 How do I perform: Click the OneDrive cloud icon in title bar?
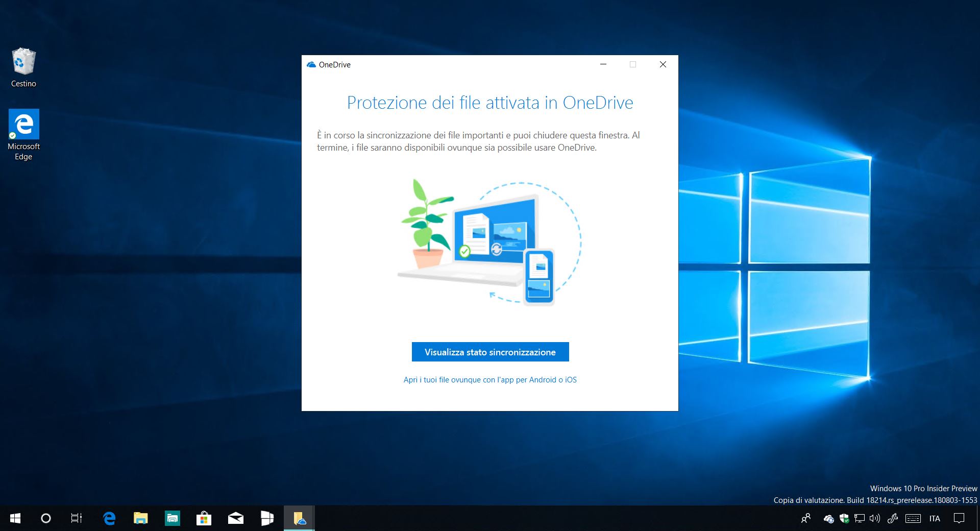pyautogui.click(x=311, y=65)
